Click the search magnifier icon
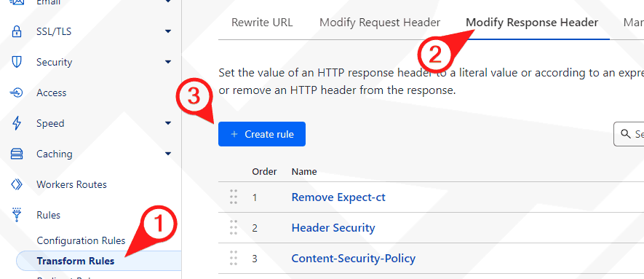Screen dimensions: 644x279 (x=626, y=134)
